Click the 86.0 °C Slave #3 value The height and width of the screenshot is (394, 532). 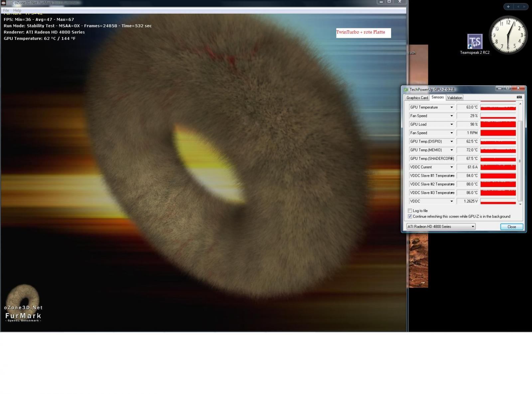pyautogui.click(x=467, y=193)
